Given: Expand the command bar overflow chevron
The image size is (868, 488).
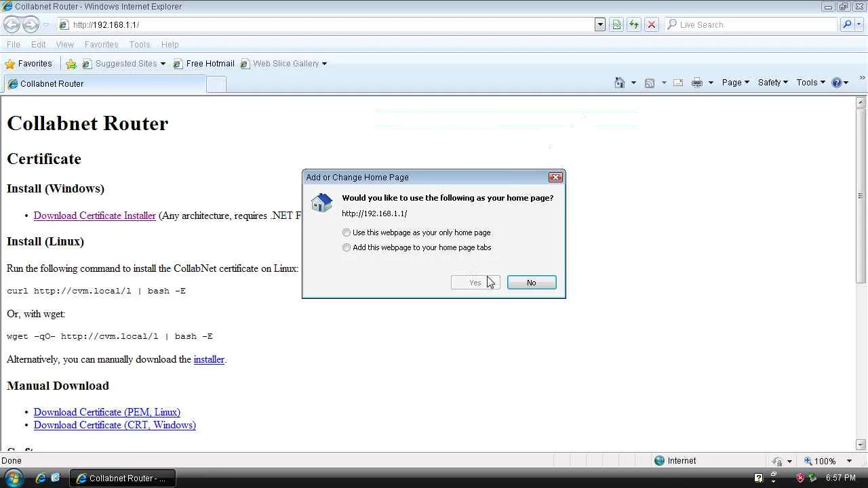Looking at the screenshot, I should (863, 79).
